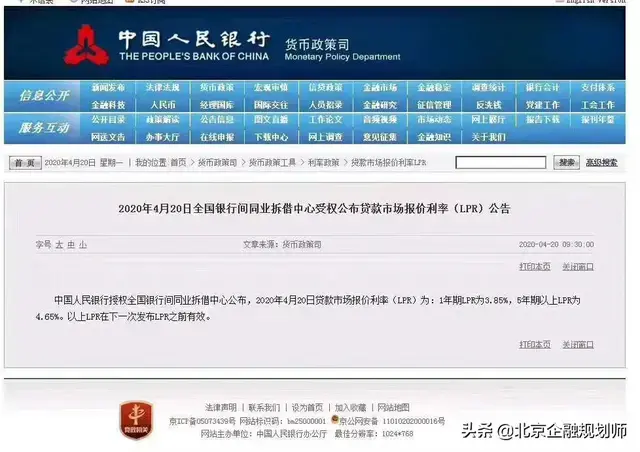Open the 人员招录 navigation item
The image size is (640, 452).
(325, 105)
